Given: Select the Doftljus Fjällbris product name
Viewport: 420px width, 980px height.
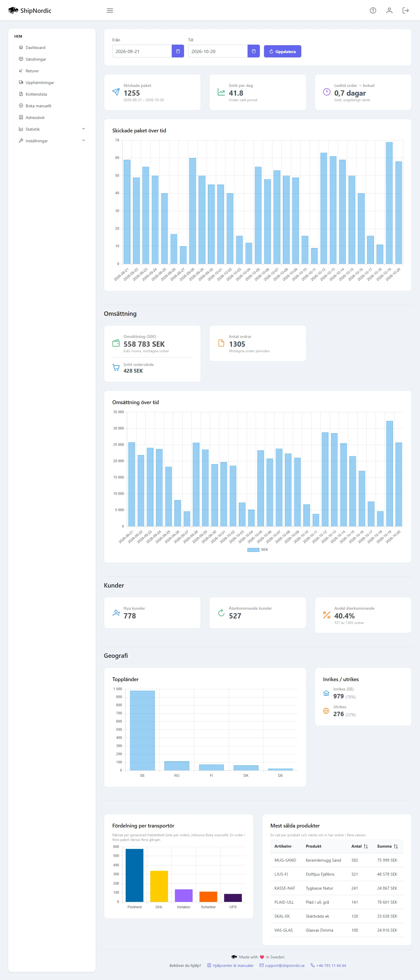Looking at the screenshot, I should pos(320,874).
